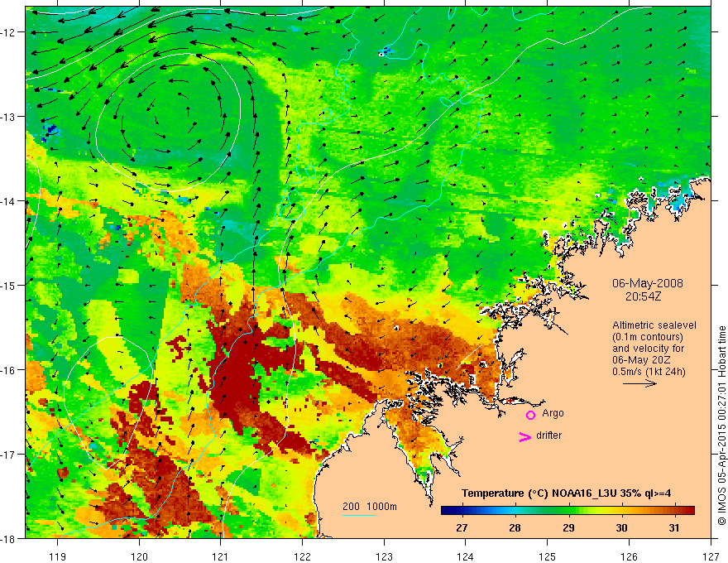This screenshot has width=728, height=563.
Task: Click the '123' longitude axis label
Action: pyautogui.click(x=384, y=556)
